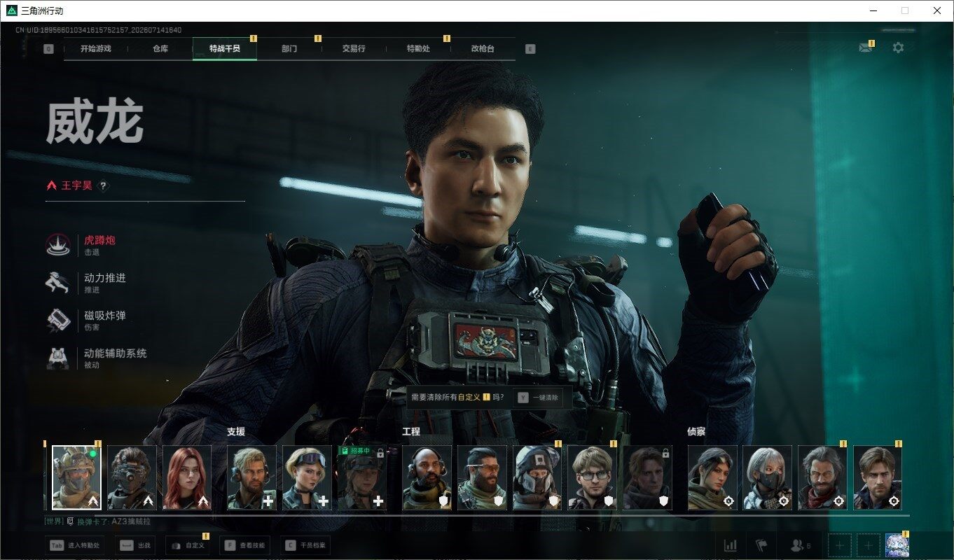Click 查看技能 button
This screenshot has width=954, height=560.
point(243,545)
